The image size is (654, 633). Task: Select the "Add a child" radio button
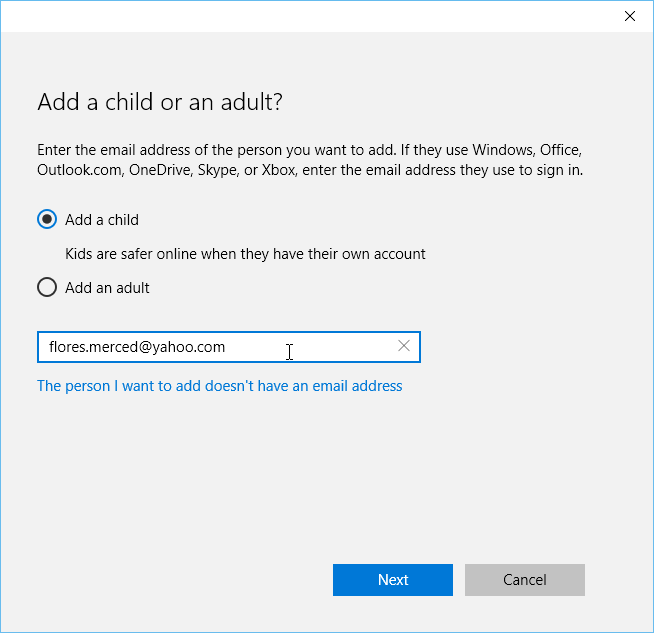[x=47, y=220]
